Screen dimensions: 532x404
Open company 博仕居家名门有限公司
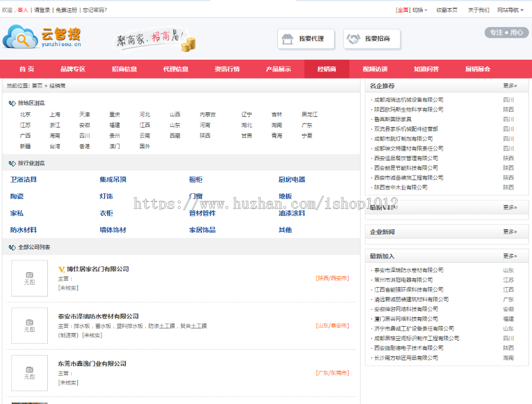98,269
